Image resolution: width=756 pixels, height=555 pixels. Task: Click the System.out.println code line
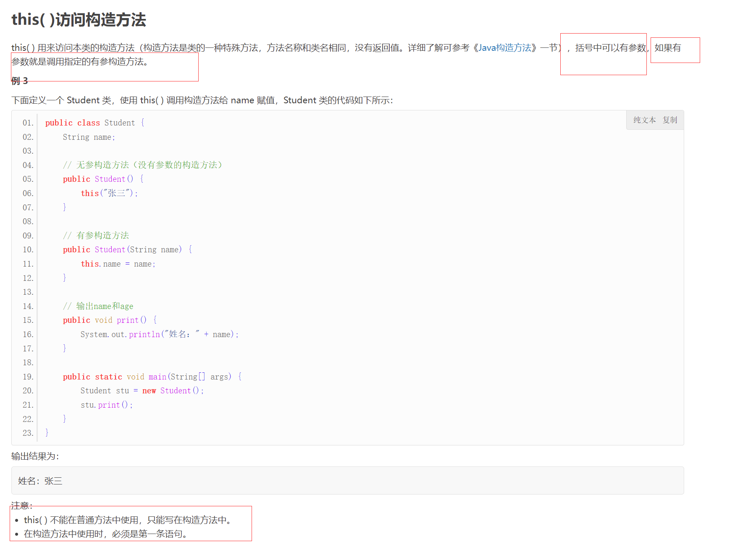point(160,334)
